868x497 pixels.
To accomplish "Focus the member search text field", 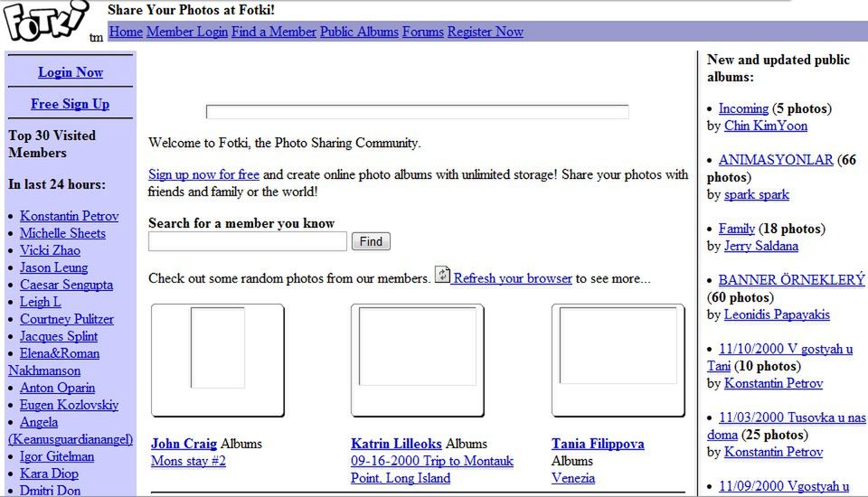I will click(248, 241).
